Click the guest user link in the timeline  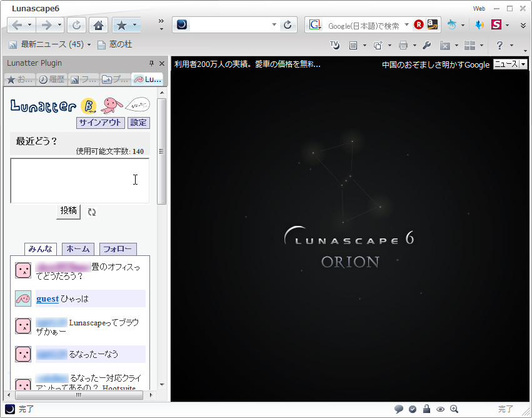click(48, 299)
